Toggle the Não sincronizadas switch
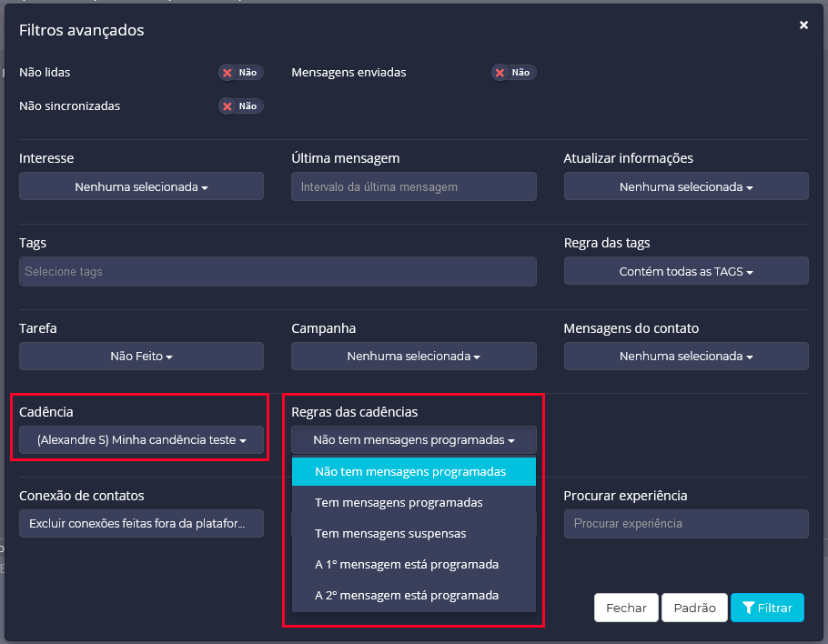 [x=241, y=106]
